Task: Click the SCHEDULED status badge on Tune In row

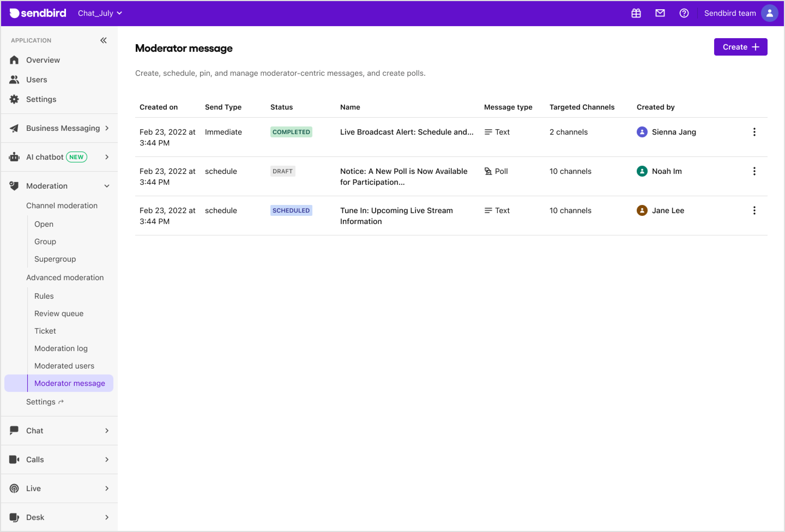Action: [x=291, y=210]
